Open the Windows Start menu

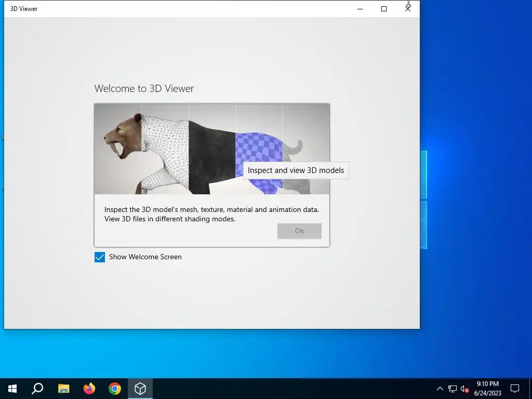pyautogui.click(x=12, y=389)
